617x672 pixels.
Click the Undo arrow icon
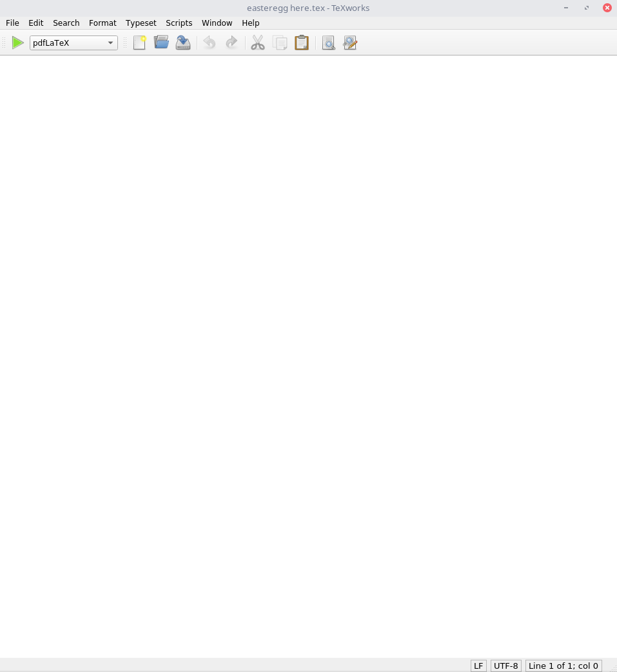tap(210, 43)
